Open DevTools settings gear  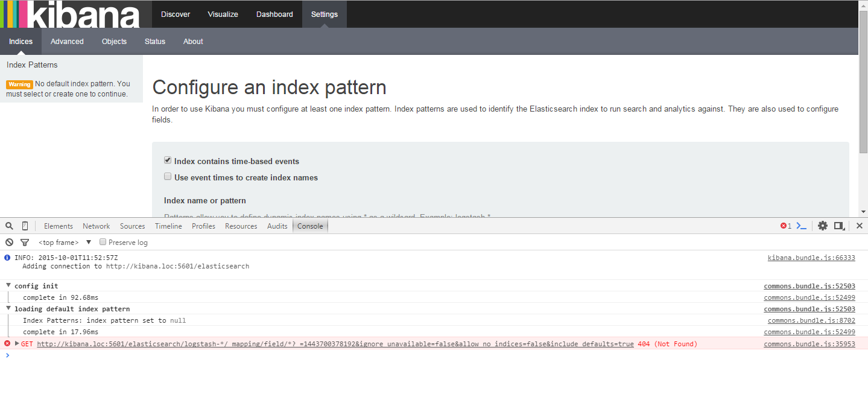point(823,226)
